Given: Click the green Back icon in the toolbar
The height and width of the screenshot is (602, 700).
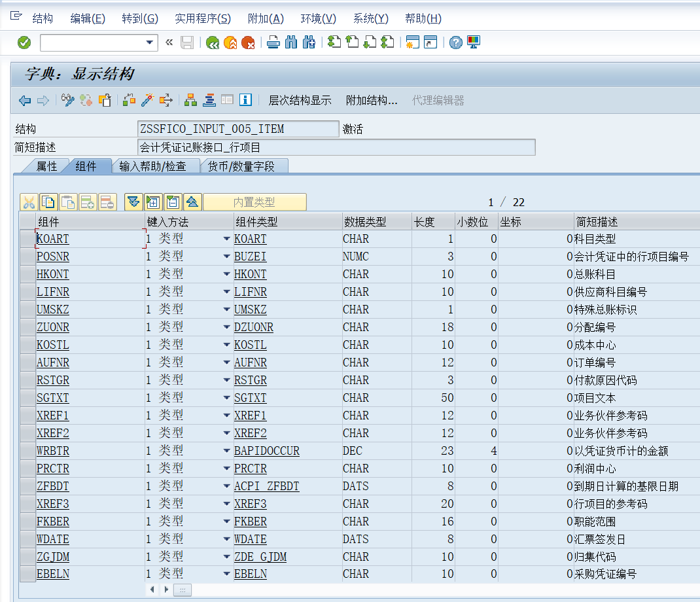Looking at the screenshot, I should click(x=213, y=43).
